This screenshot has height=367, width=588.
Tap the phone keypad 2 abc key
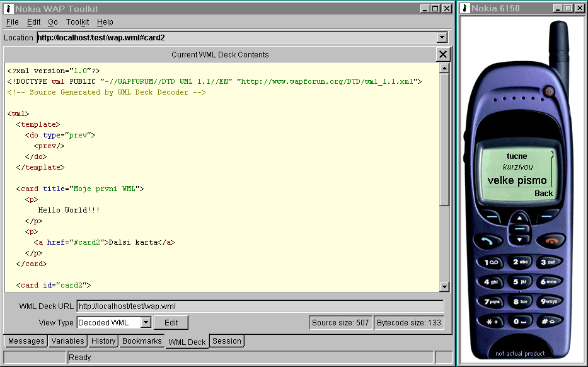pos(520,262)
